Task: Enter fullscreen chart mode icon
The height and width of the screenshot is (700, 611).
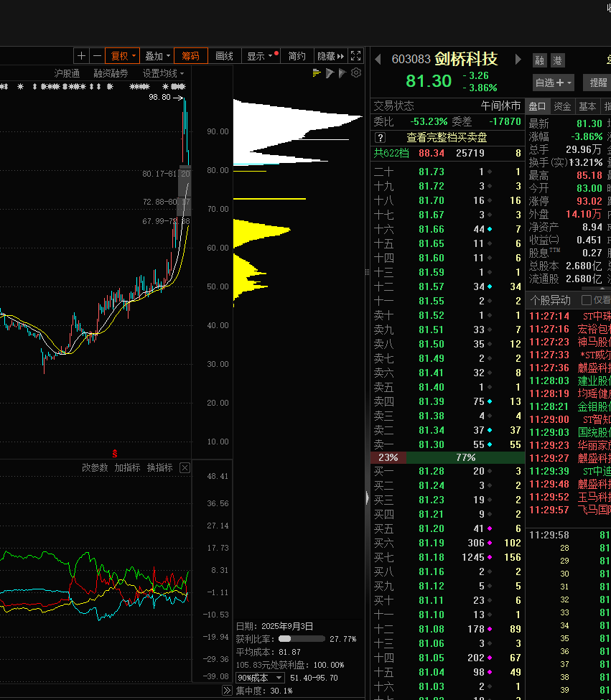Action: 355,56
